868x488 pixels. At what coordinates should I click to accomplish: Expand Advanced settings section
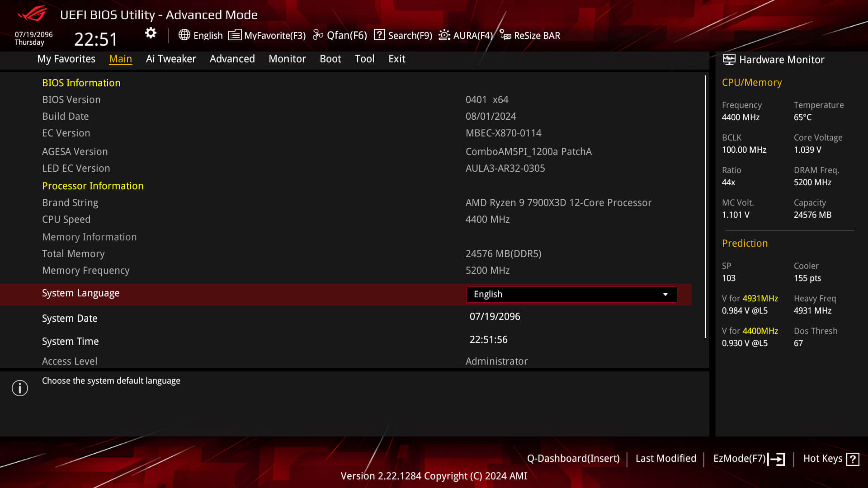click(x=232, y=58)
